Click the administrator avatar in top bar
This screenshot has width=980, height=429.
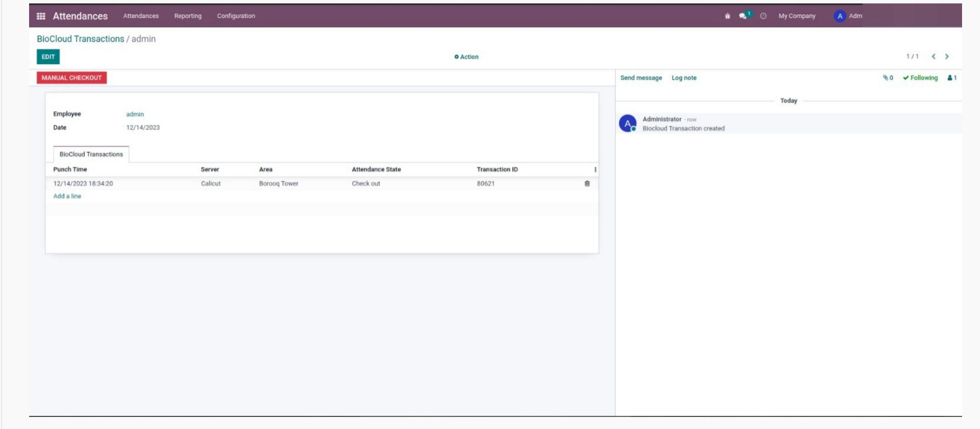pos(840,16)
